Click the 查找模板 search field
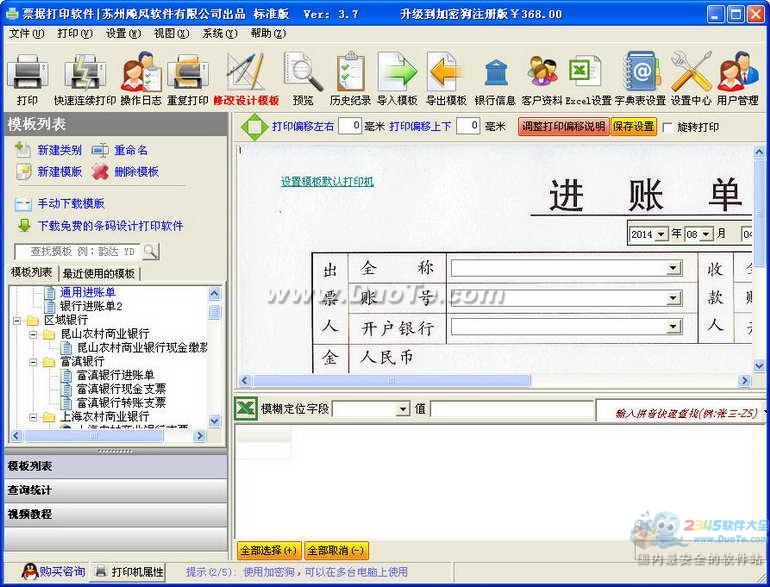 (78, 252)
